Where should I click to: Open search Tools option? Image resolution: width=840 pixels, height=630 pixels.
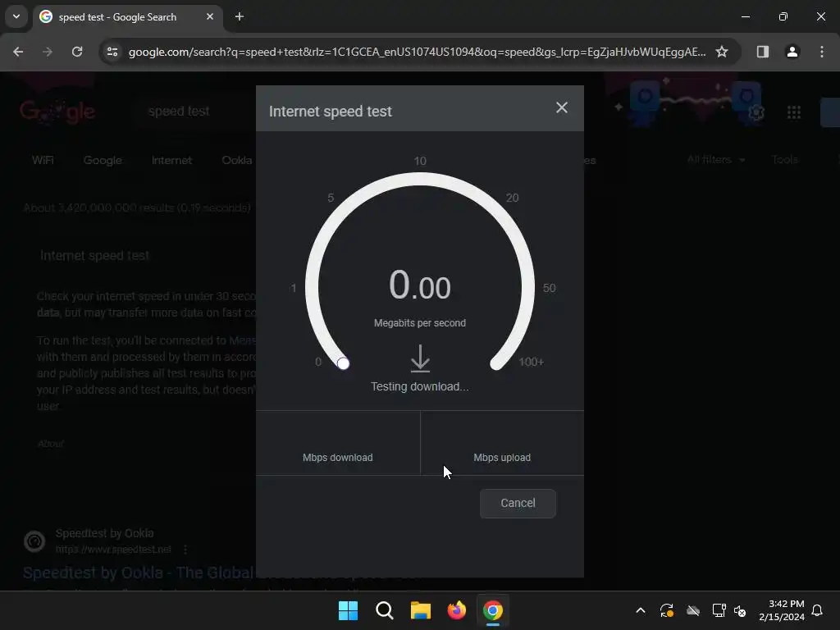click(x=785, y=160)
